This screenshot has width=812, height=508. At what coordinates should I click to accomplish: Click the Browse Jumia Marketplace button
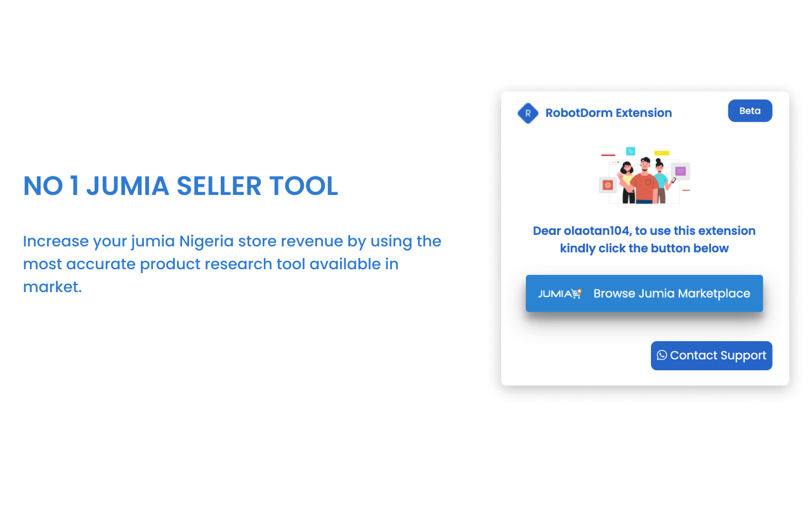point(645,293)
